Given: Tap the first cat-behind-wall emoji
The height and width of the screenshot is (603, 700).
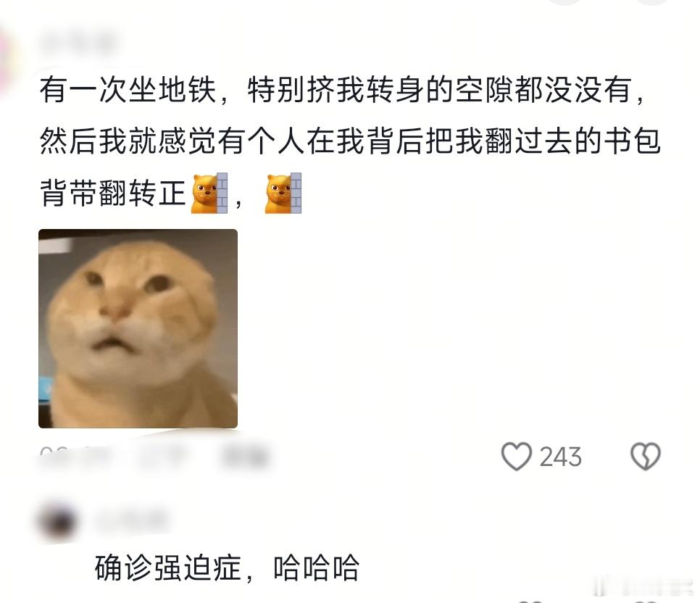Looking at the screenshot, I should coord(209,193).
